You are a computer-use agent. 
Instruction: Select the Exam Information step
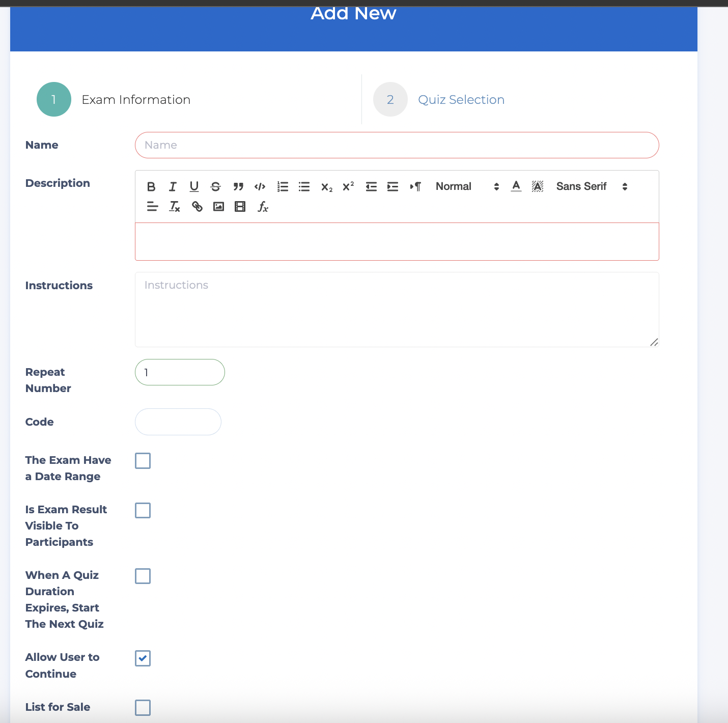pyautogui.click(x=135, y=100)
